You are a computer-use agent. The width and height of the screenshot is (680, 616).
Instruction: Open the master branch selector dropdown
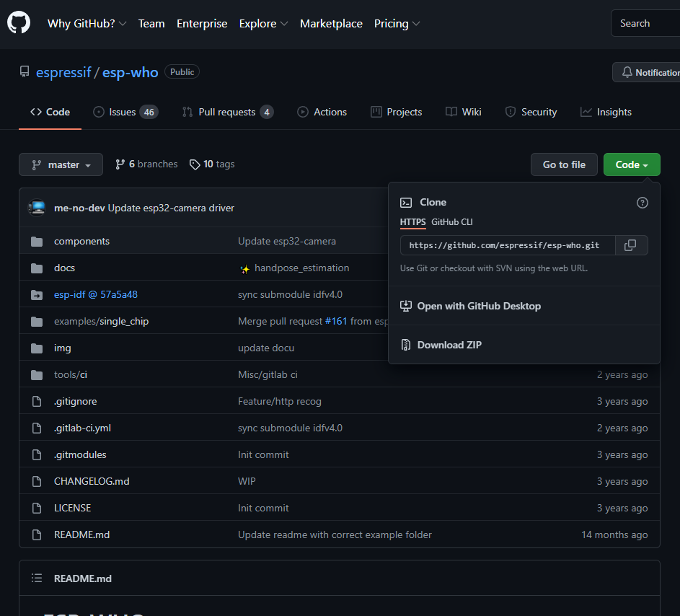click(x=61, y=164)
